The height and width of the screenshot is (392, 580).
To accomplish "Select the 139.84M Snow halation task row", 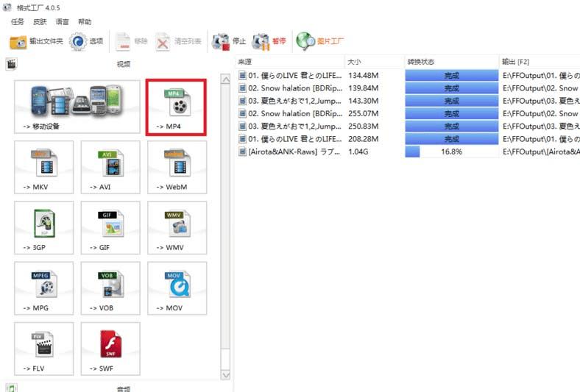I will pos(408,88).
